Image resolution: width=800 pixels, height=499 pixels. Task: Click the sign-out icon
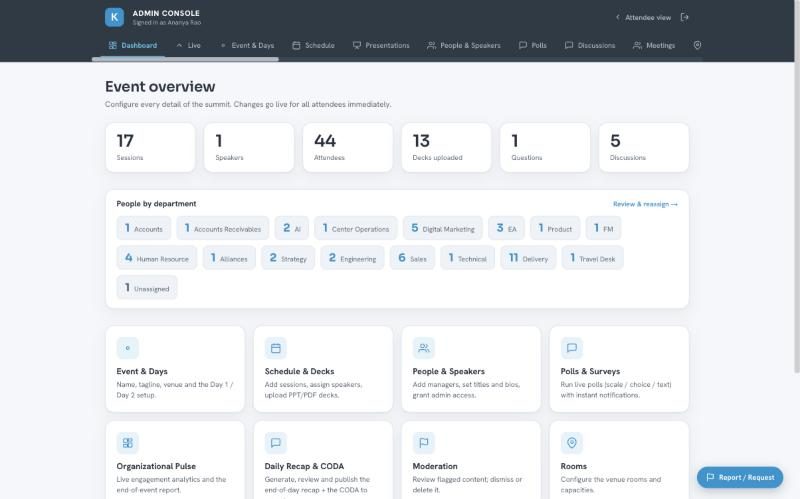(685, 17)
